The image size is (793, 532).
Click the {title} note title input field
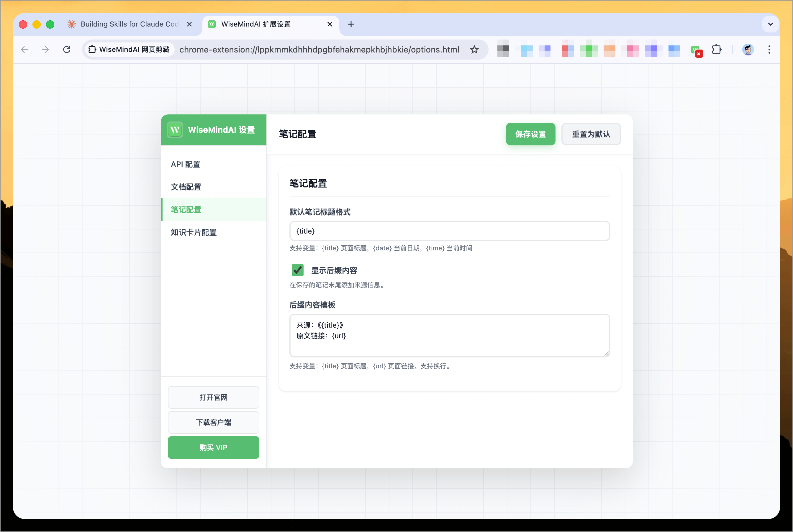pos(450,231)
